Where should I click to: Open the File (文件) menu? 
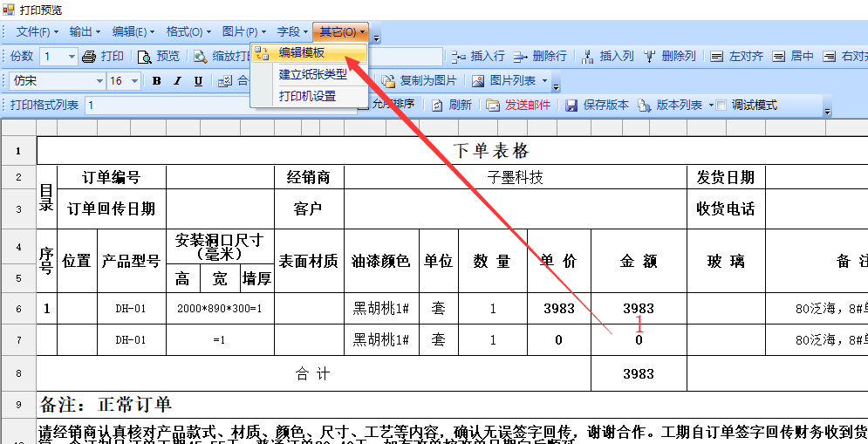tap(38, 32)
